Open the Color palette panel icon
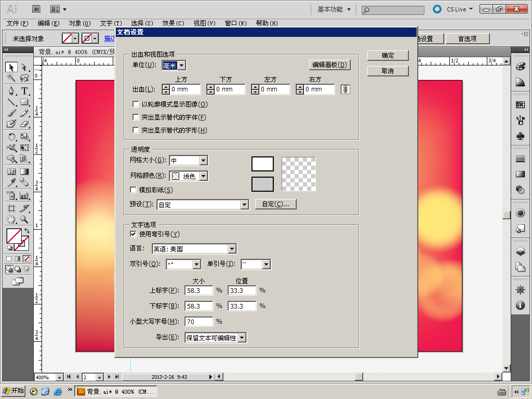This screenshot has width=532, height=399. [x=520, y=66]
